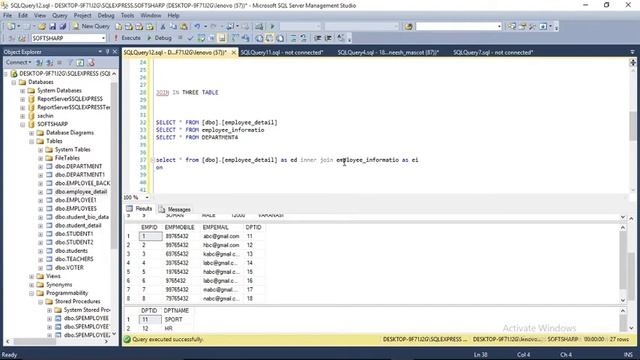Toggle Include Actual Execution Plan icon
Image resolution: width=640 pixels, height=360 pixels.
point(235,38)
